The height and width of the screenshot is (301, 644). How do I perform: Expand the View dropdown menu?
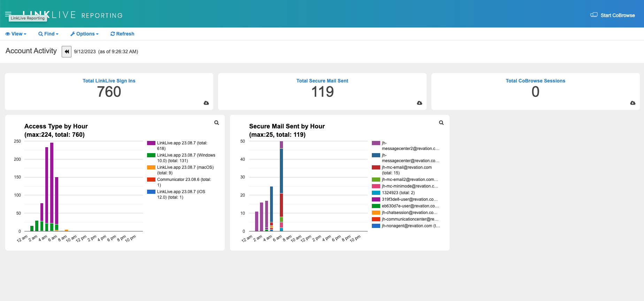(16, 34)
